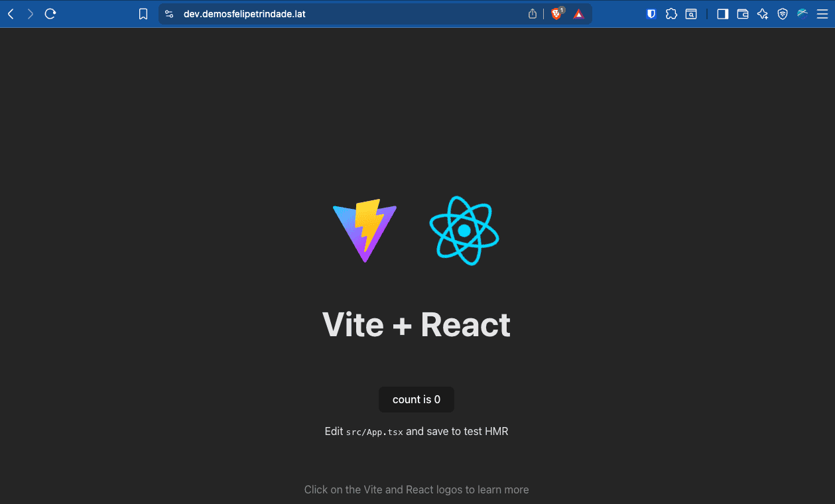
Task: Click the React logo
Action: tap(464, 231)
